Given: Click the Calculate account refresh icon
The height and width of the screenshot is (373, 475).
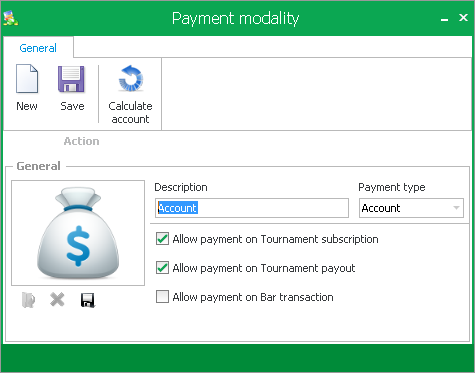Looking at the screenshot, I should point(131,78).
